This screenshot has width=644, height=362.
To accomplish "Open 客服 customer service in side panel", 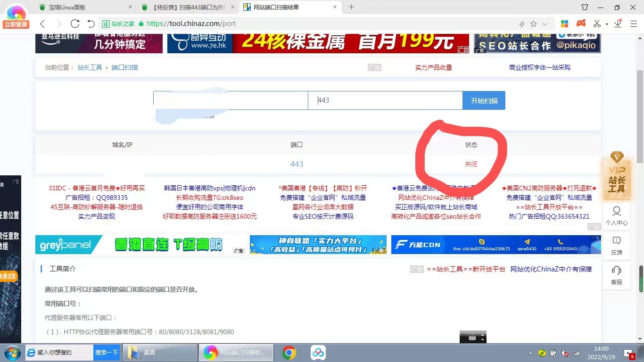I will (x=617, y=275).
